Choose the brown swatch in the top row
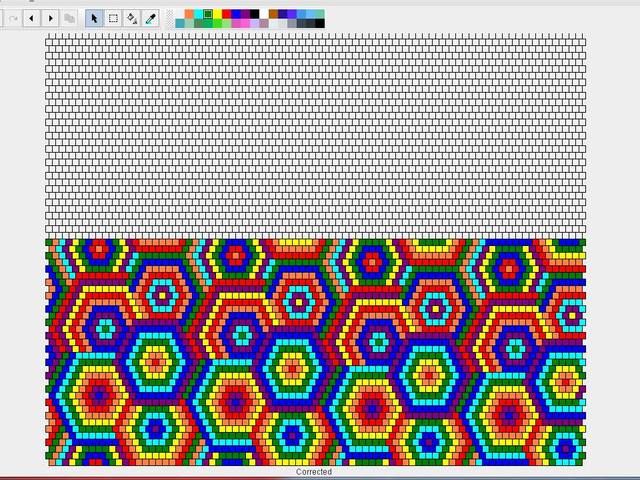Viewport: 640px width, 480px height. click(273, 13)
